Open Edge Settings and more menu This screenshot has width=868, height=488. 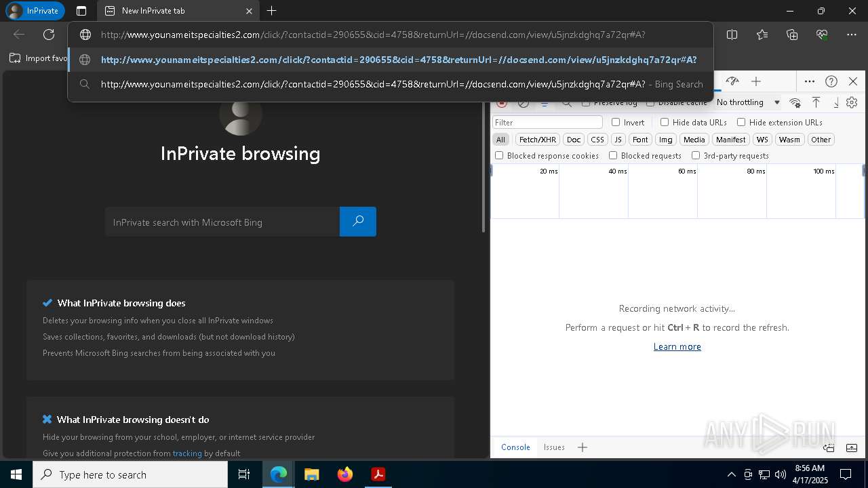pyautogui.click(x=852, y=35)
